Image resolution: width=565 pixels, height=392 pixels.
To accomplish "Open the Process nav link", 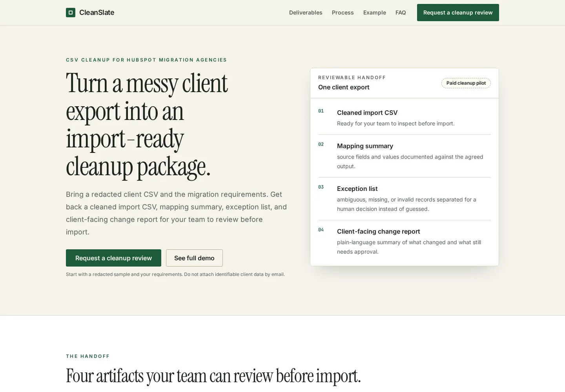I will [x=343, y=13].
